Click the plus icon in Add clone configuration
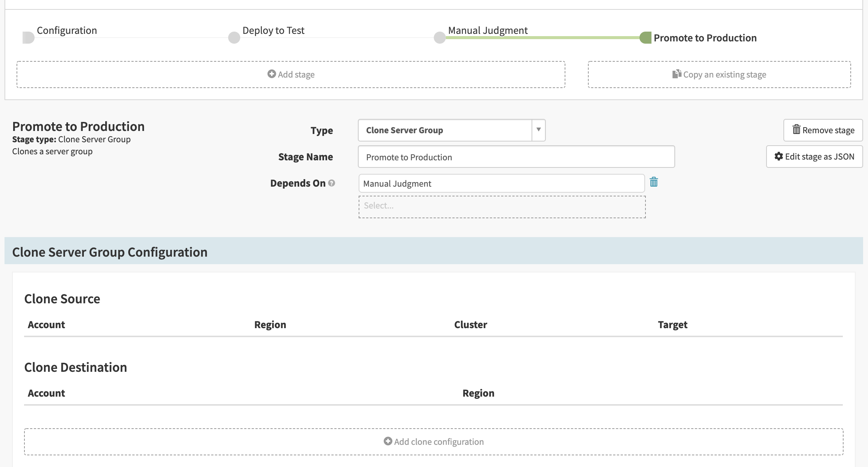The height and width of the screenshot is (467, 868). click(x=388, y=441)
